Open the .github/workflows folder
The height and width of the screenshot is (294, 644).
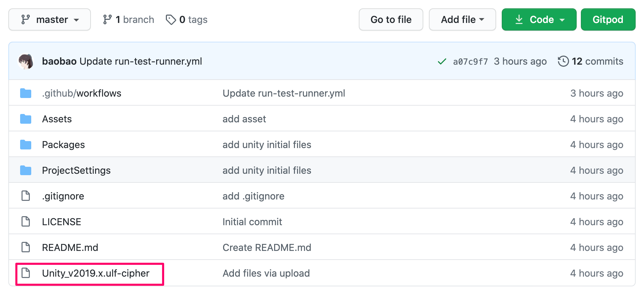(x=82, y=93)
